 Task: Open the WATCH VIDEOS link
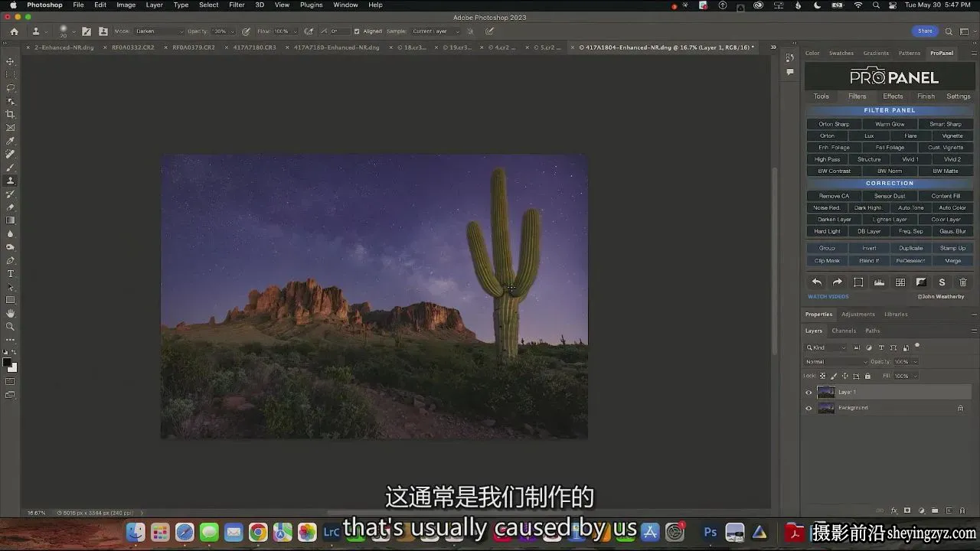[x=828, y=297]
